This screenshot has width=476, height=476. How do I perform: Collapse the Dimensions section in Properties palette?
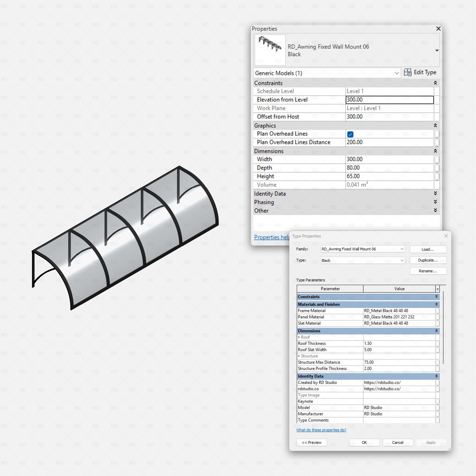pos(435,151)
